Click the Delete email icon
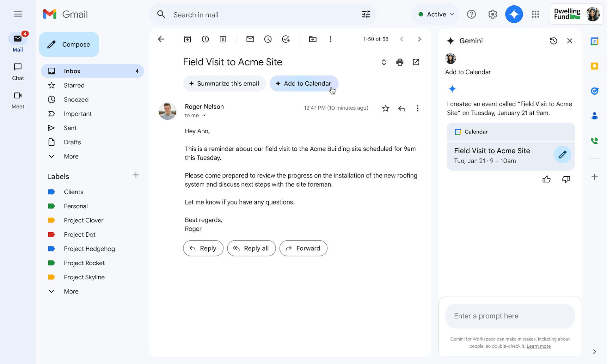 pyautogui.click(x=223, y=39)
